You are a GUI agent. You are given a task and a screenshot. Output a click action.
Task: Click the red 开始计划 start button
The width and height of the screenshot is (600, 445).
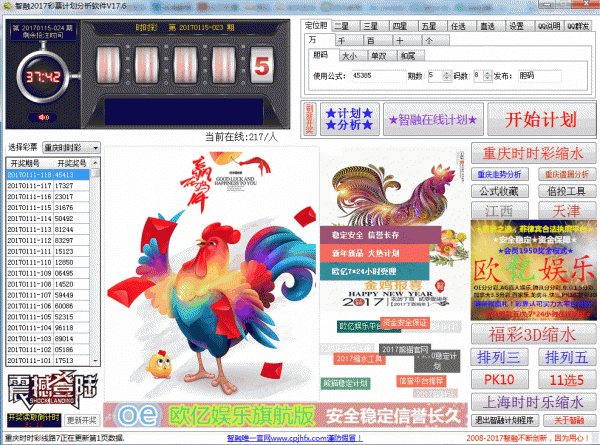coord(541,119)
